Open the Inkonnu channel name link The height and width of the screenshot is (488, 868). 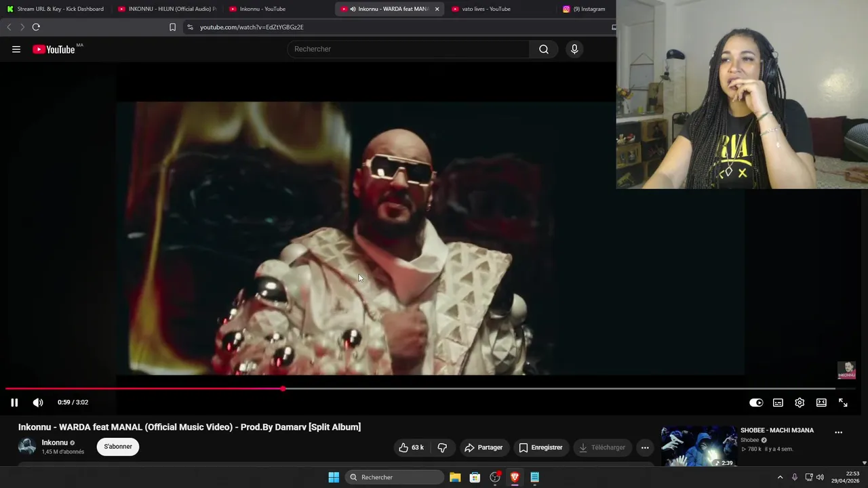point(55,443)
